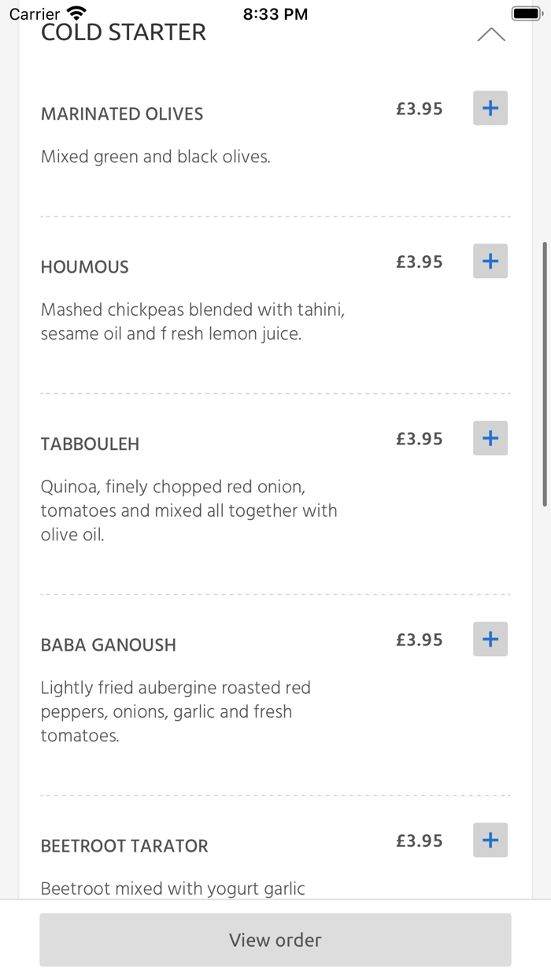Click the Tabbouleh quinoa description
551x980 pixels.
189,510
